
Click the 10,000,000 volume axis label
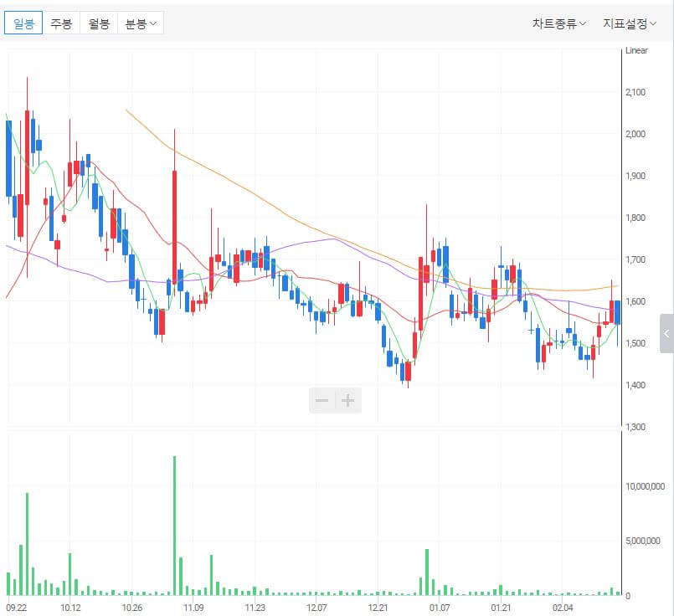(646, 486)
